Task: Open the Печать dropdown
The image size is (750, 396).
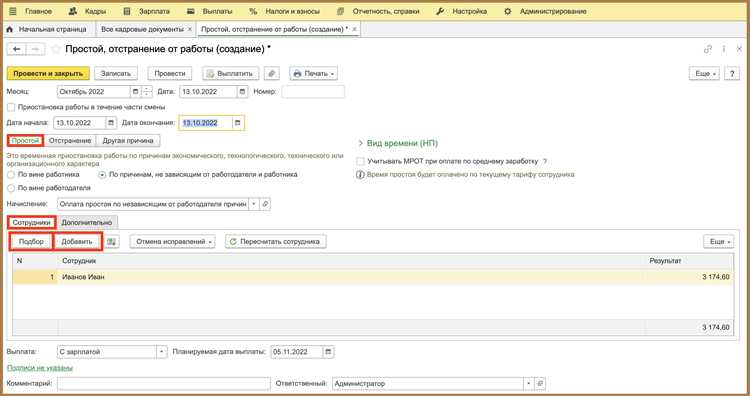Action: coord(313,73)
